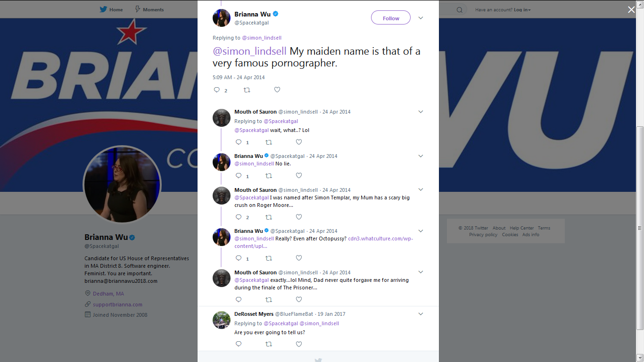Screen dimensions: 644x362
Task: Open the options chevron beside the Follow button
Action: click(x=421, y=18)
